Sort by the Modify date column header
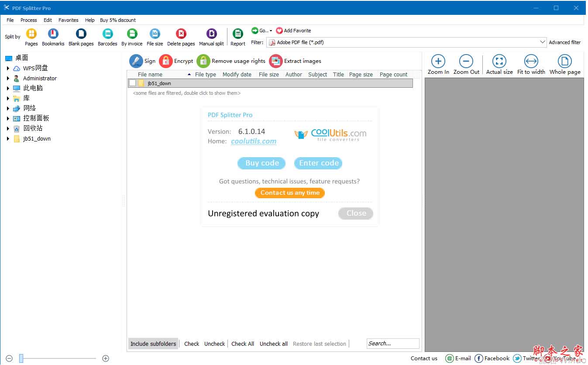Screen dimensions: 588x365 point(237,75)
